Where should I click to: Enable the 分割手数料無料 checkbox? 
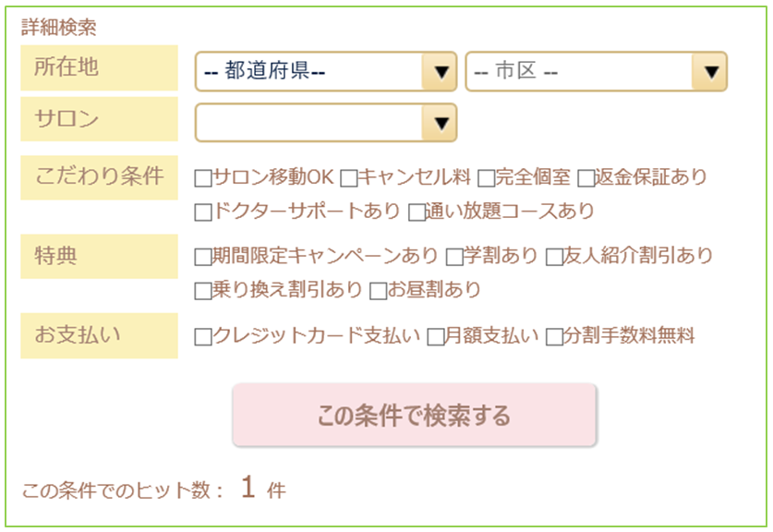click(554, 337)
